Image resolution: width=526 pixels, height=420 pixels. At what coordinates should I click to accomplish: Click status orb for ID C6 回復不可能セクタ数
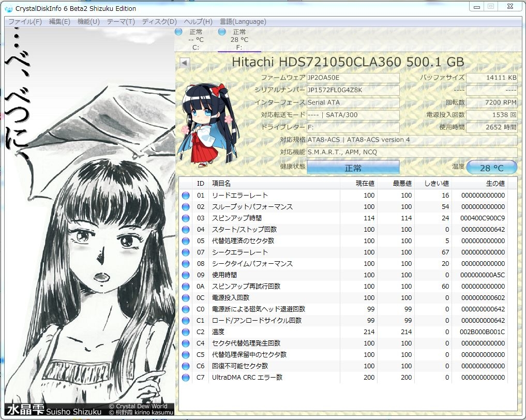click(x=186, y=366)
